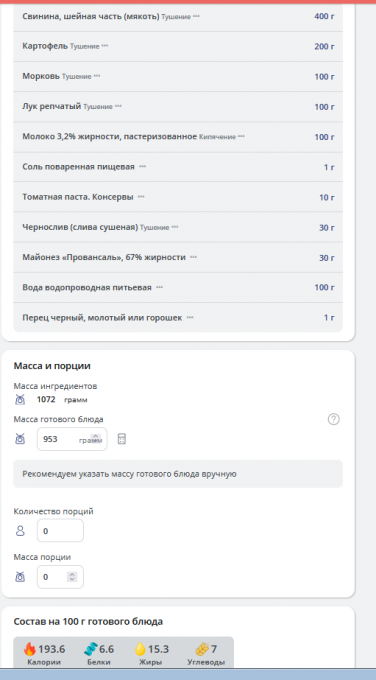This screenshot has width=376, height=680.
Task: Open the options dots for Картофель
Action: (x=105, y=46)
